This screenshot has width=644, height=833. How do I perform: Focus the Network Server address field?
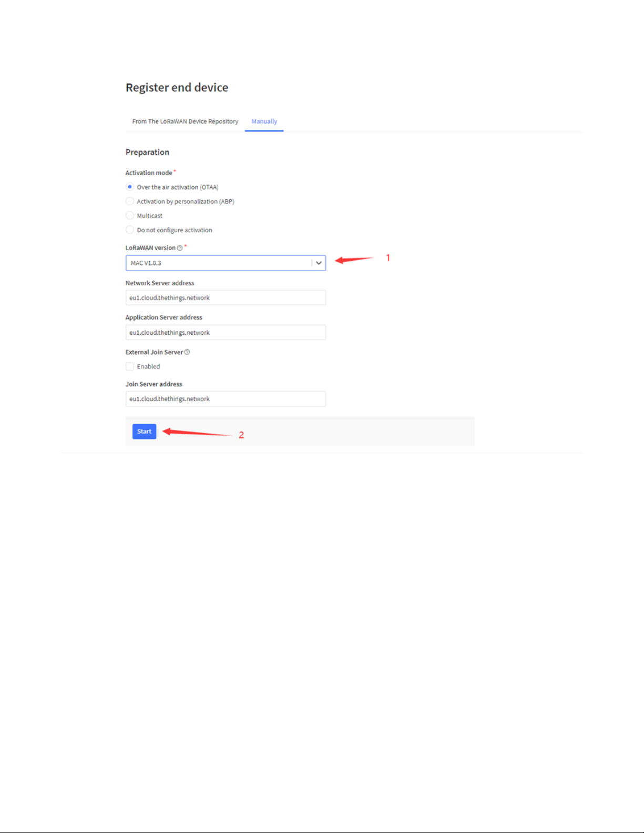point(226,297)
